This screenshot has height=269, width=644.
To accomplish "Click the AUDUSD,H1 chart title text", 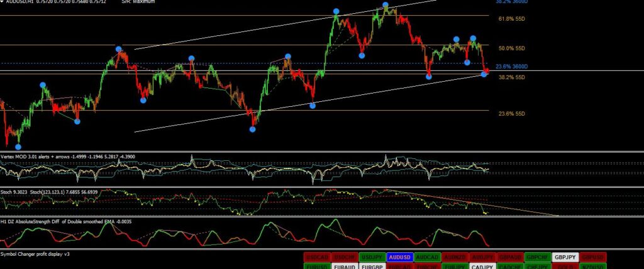I will pyautogui.click(x=19, y=2).
